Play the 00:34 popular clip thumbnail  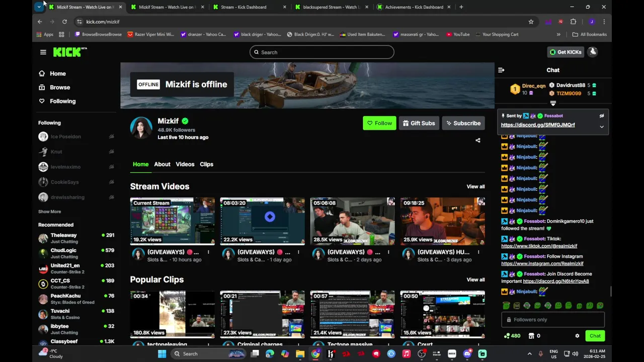173,314
